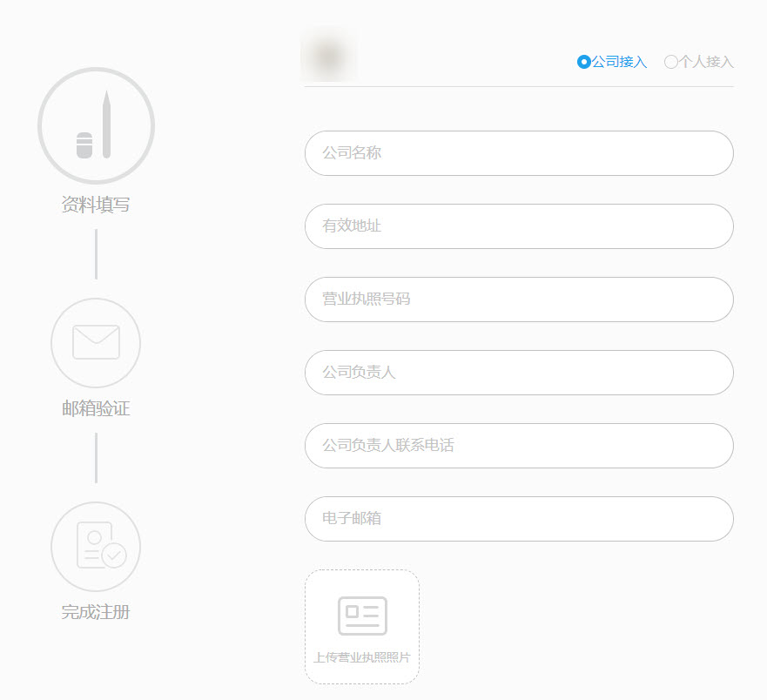This screenshot has height=700, width=767.
Task: Click the 上传营业执照照片 upload area
Action: tap(362, 626)
